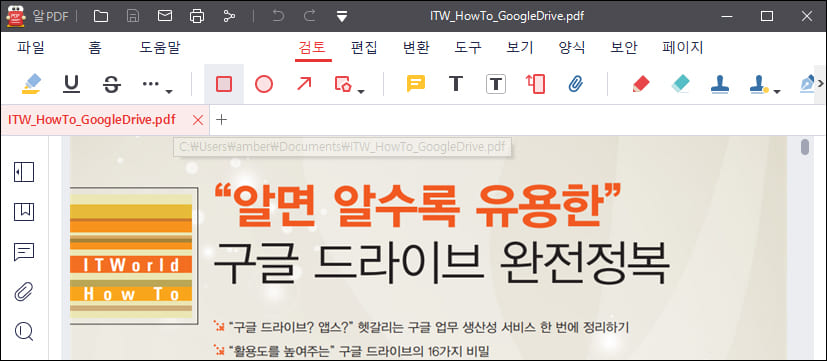Open the quick access customize arrow
Viewport: 827px width, 361px height.
pos(342,17)
